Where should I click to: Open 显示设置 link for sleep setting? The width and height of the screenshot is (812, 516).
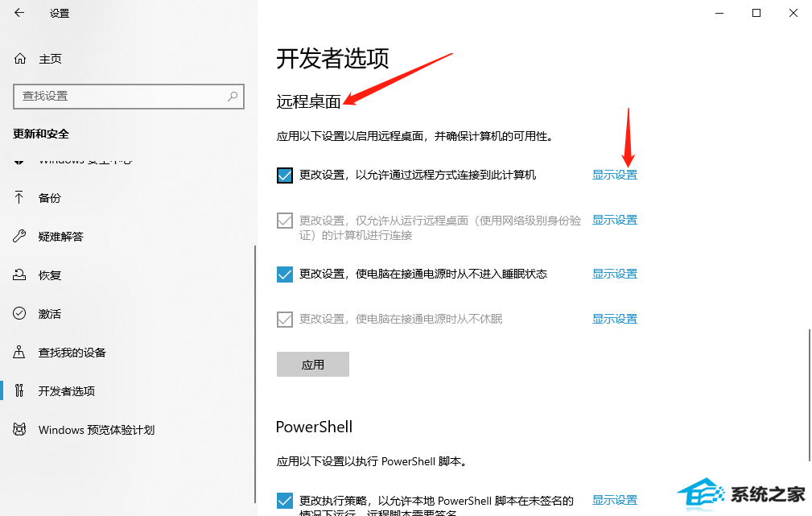(615, 274)
